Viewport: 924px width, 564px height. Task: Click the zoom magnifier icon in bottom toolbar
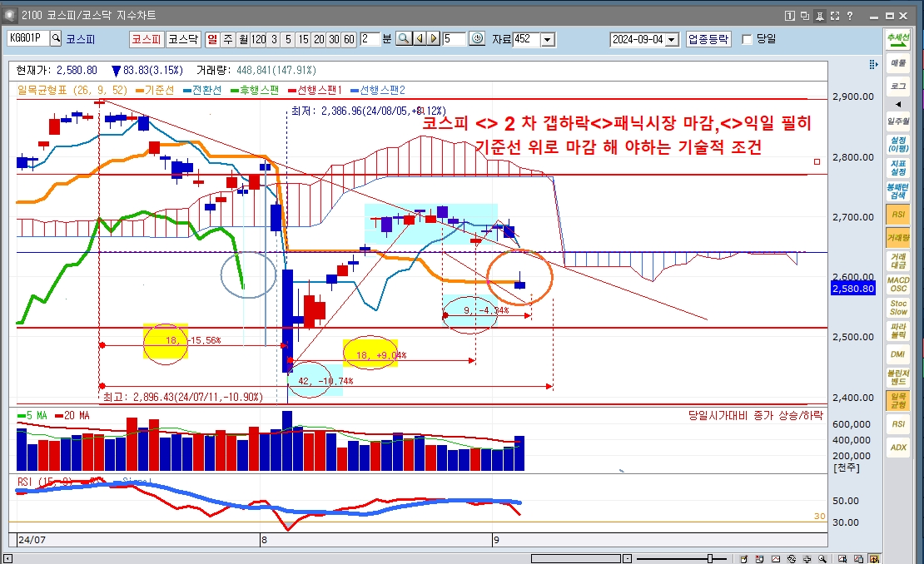pos(822,558)
